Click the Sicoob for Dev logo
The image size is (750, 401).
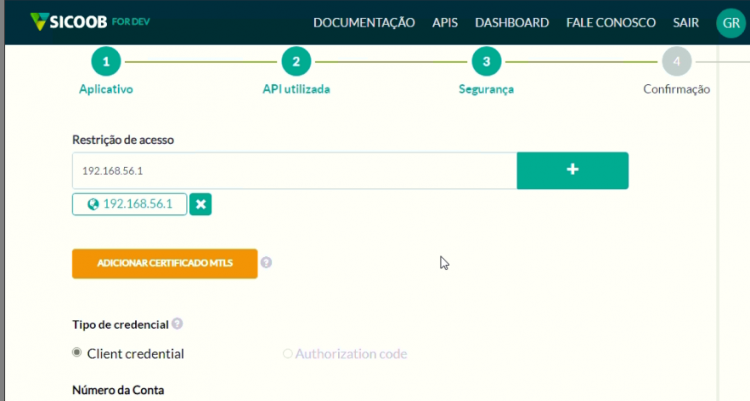(90, 22)
